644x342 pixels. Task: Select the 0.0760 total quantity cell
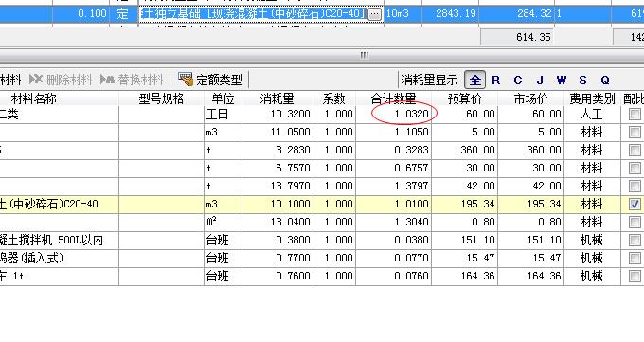(x=393, y=276)
